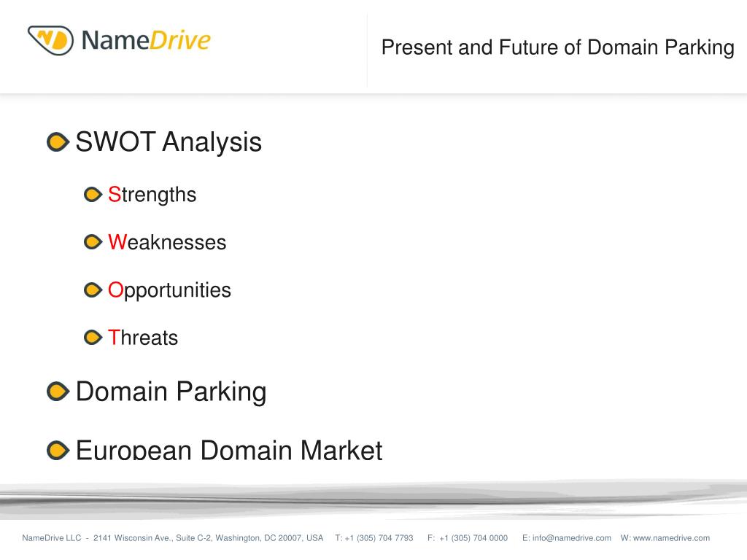Click the 'Weaknesses' list item
This screenshot has height=560, width=747.
pyautogui.click(x=167, y=242)
